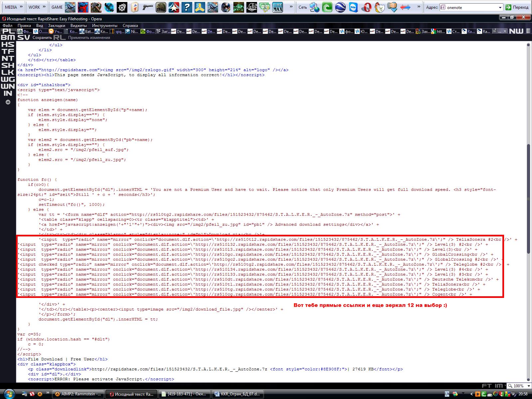Click the IM status bar button

click(498, 386)
